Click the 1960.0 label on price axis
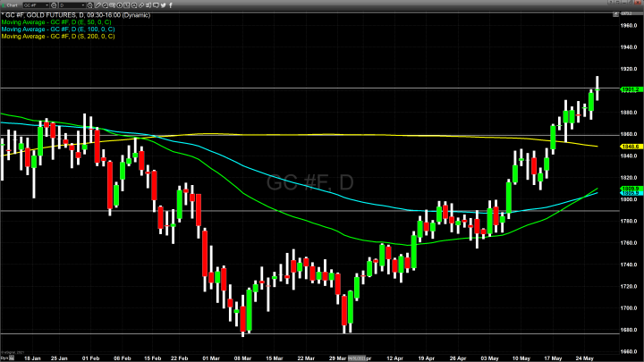644x362 pixels. (x=629, y=25)
